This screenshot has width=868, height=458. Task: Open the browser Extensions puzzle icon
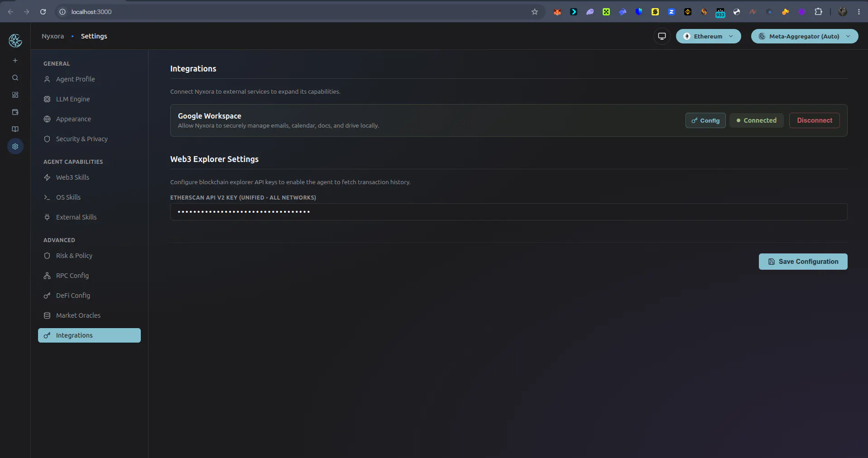[818, 12]
